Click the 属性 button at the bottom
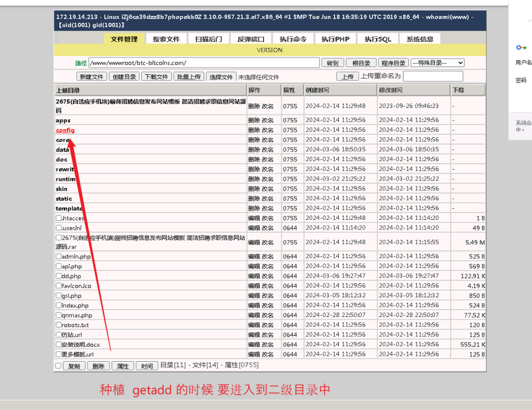 tap(123, 366)
